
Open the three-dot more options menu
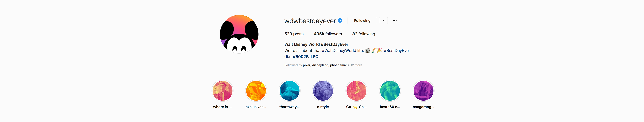tap(394, 21)
